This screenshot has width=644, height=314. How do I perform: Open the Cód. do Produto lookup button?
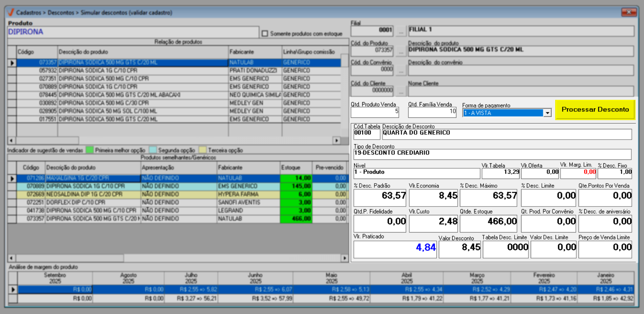[x=400, y=50]
